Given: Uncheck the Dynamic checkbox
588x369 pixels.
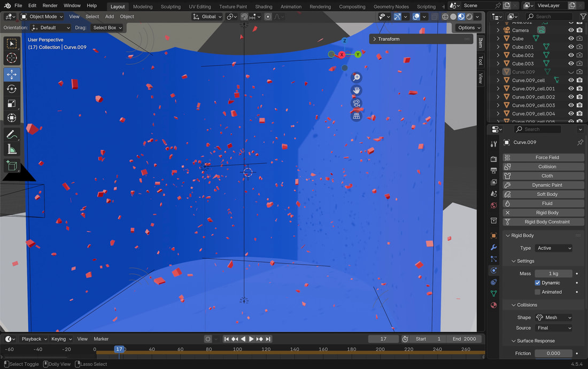Looking at the screenshot, I should tap(538, 283).
